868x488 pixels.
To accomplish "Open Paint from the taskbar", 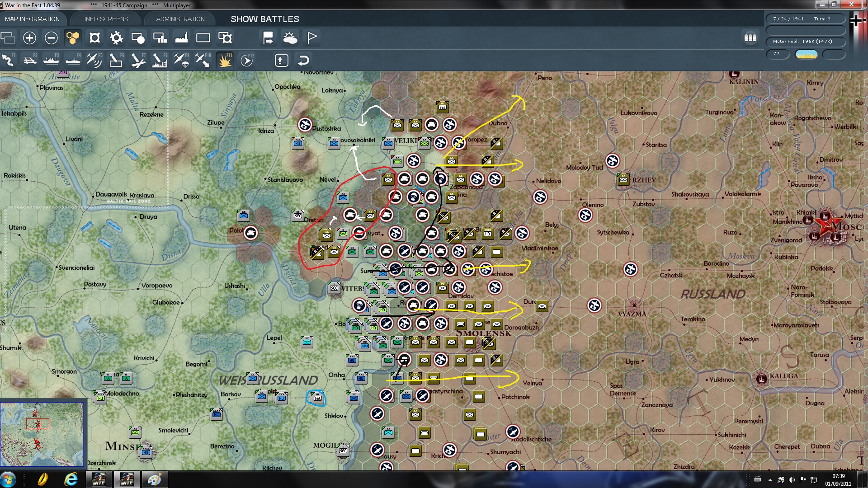I will click(x=155, y=479).
